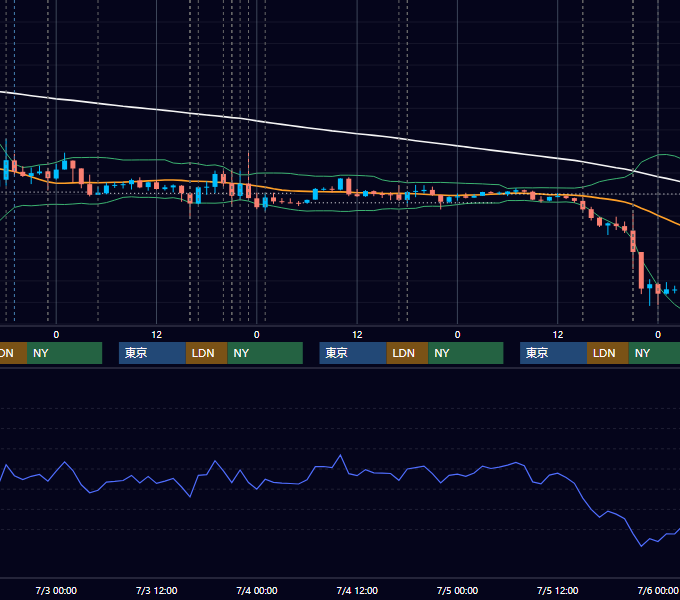Click the LDN session block on 7/4

(x=407, y=353)
